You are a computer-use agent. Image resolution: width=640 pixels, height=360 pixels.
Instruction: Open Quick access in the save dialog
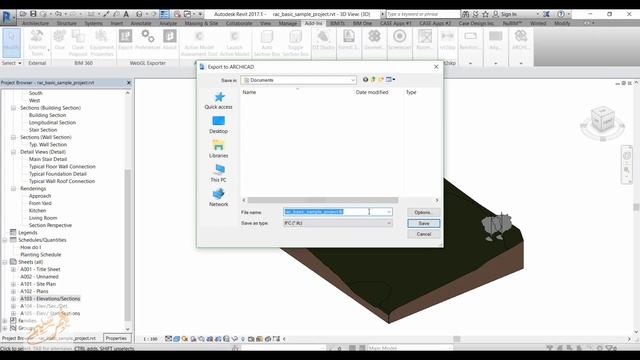[219, 101]
